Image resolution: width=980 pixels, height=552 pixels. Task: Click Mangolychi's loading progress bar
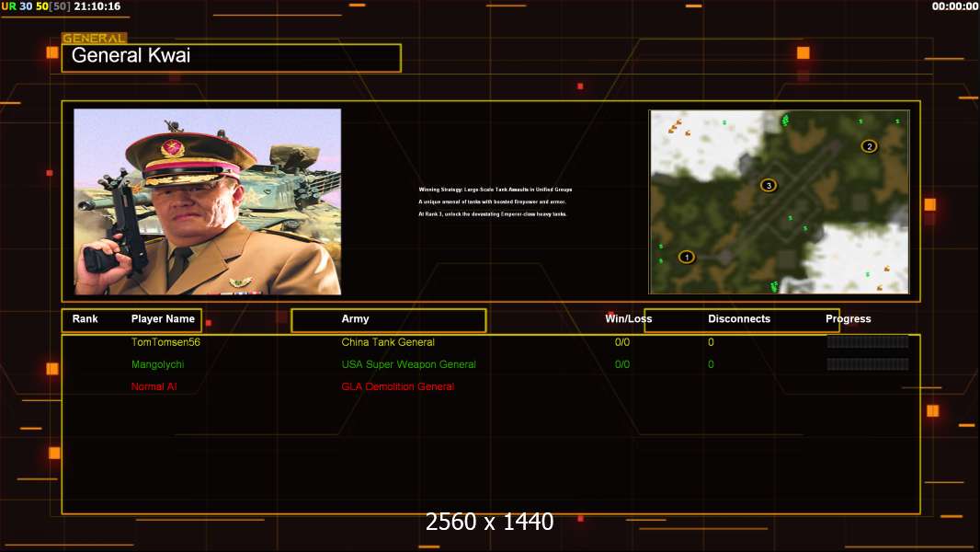(x=867, y=364)
